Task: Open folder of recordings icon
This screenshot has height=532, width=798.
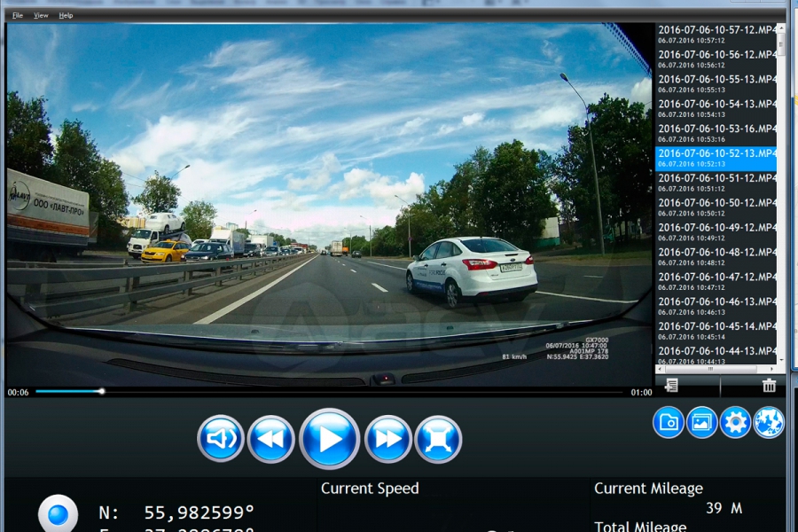Action: point(669,422)
